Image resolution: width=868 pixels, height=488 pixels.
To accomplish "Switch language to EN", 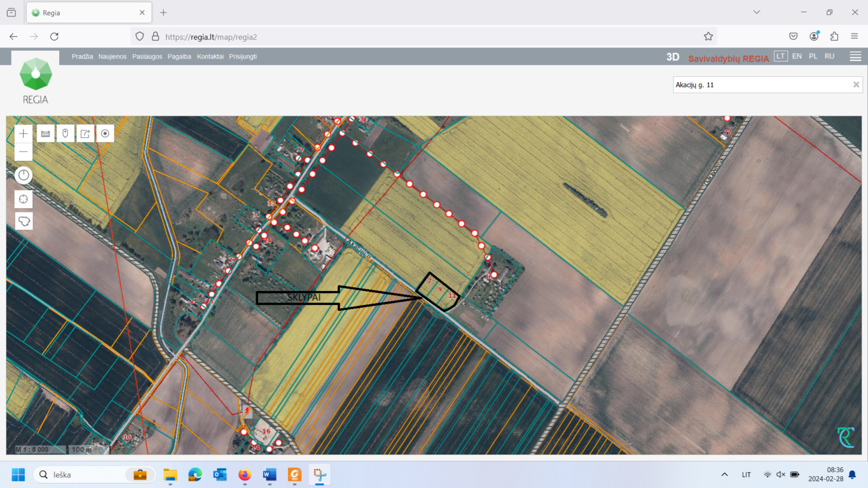I will tap(797, 57).
